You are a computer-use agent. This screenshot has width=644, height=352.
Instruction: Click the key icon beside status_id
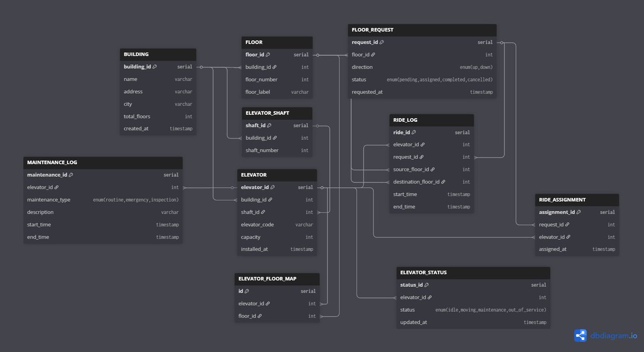pyautogui.click(x=427, y=285)
